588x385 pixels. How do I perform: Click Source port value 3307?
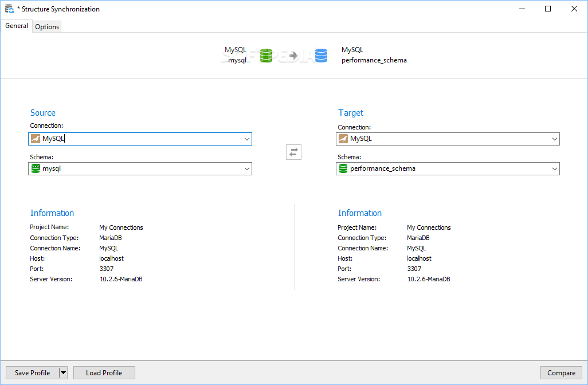coord(107,269)
